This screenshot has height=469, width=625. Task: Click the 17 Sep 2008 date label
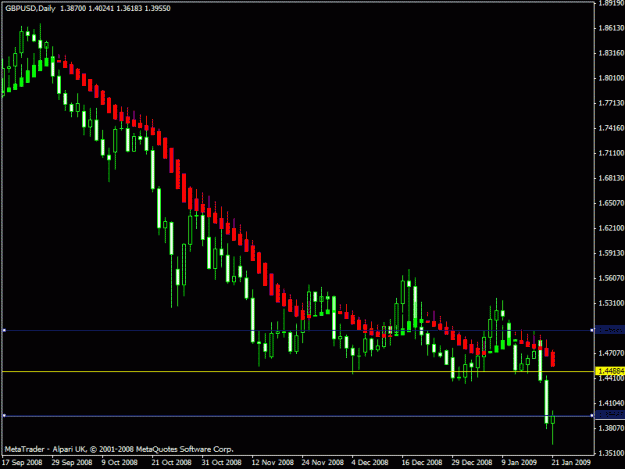point(22,462)
